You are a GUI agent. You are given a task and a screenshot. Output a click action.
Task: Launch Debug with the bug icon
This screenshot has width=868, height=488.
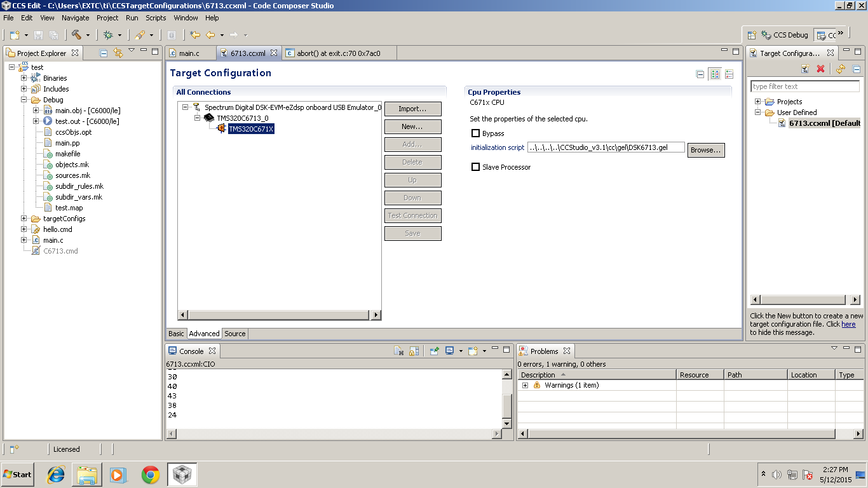pos(109,35)
